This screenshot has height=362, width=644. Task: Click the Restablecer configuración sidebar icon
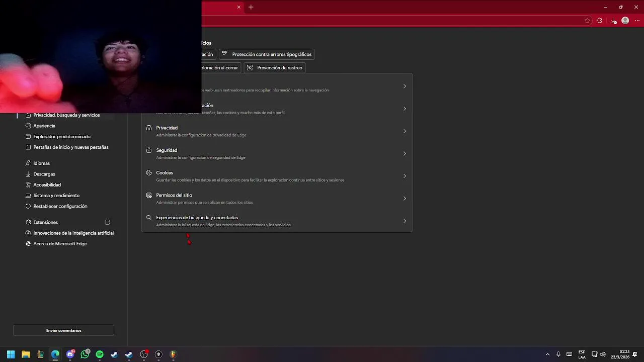pos(29,206)
